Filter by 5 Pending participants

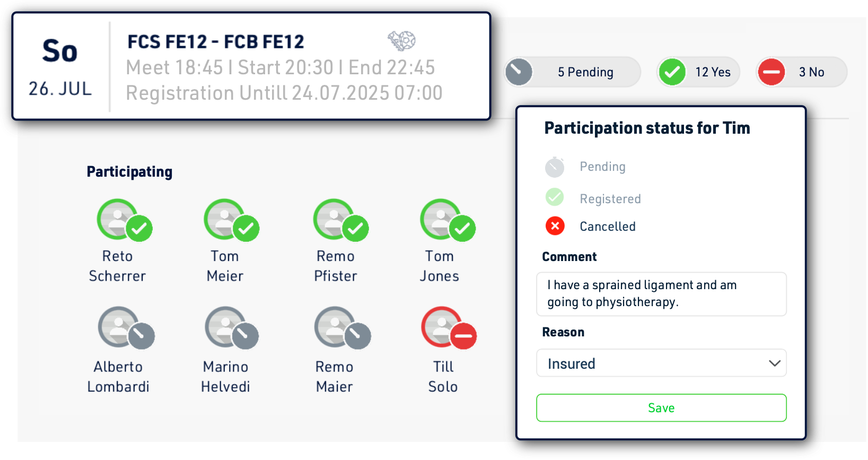(x=572, y=72)
